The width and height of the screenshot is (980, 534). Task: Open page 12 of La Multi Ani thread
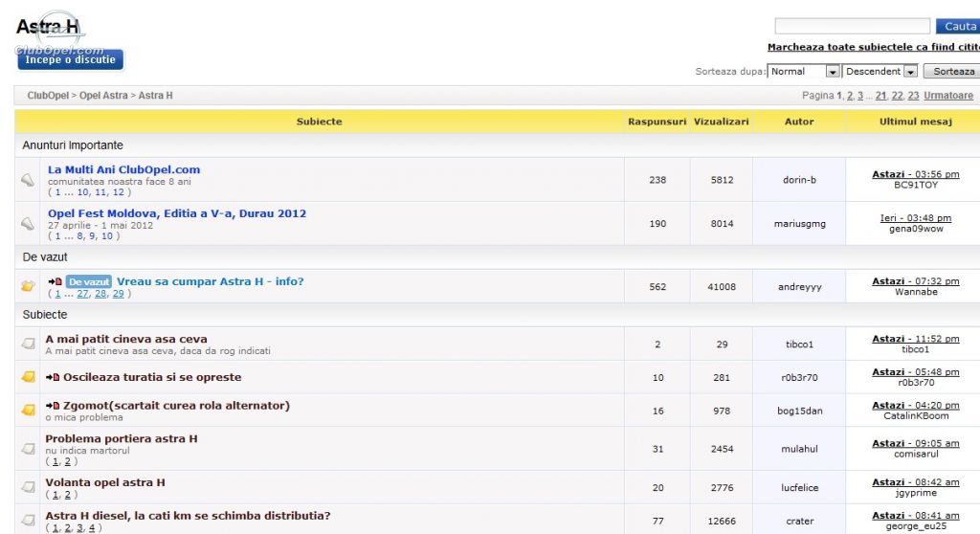pyautogui.click(x=118, y=192)
